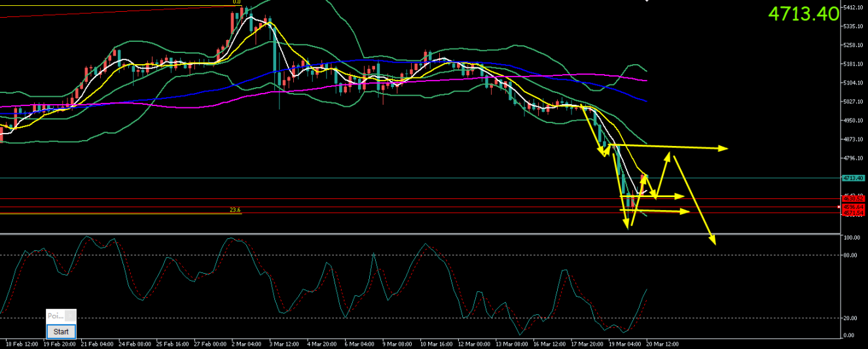Image resolution: width=868 pixels, height=349 pixels.
Task: Select the 4713.40 current price tag on the scale
Action: point(852,178)
